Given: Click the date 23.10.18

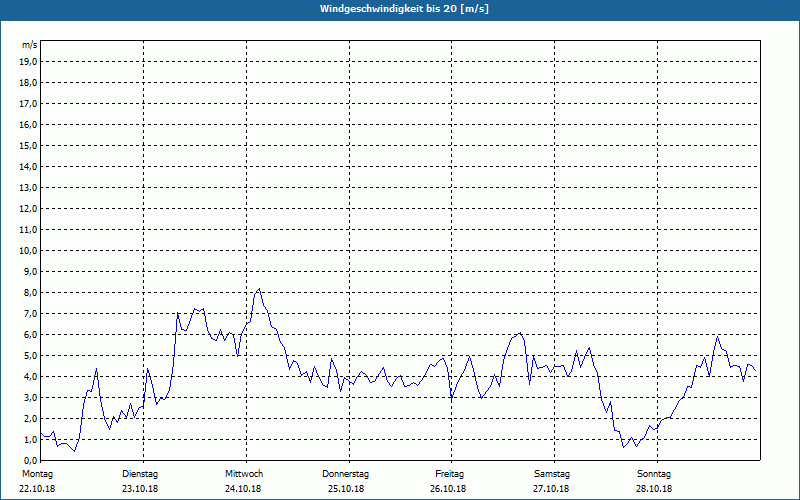Looking at the screenshot, I should pos(140,489).
